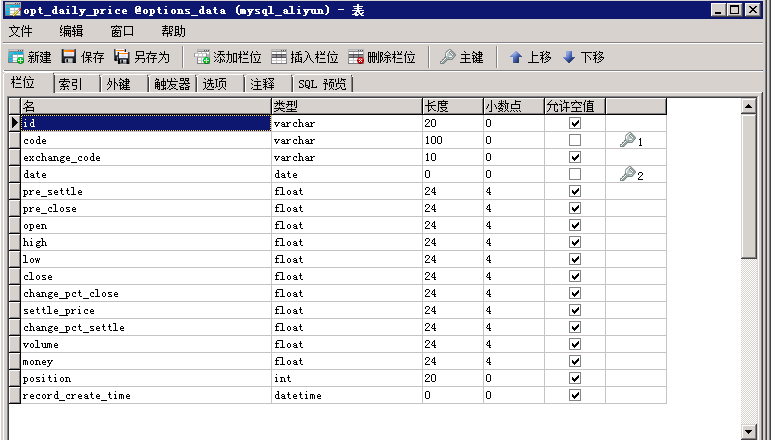
Task: Open the 文件 (File) menu
Action: tap(21, 31)
